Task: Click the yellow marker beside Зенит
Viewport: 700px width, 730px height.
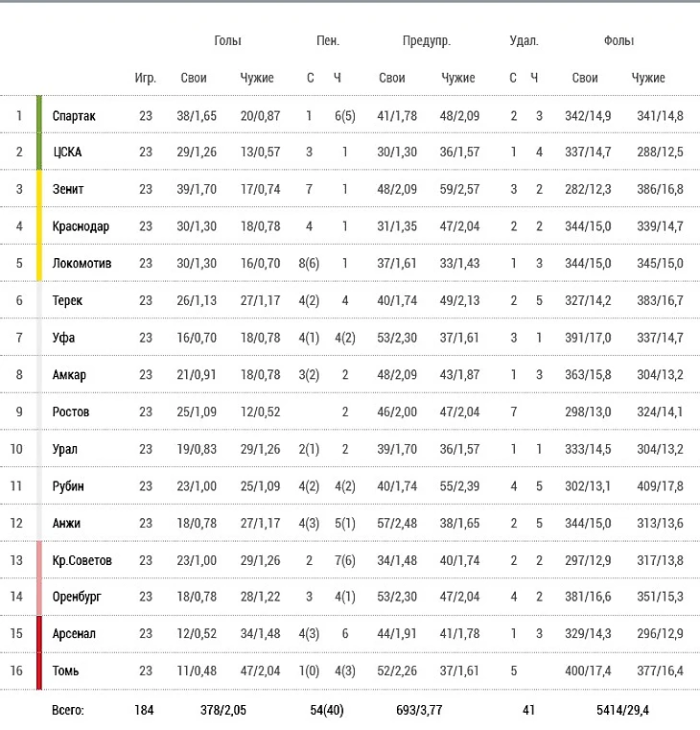Action: [39, 189]
